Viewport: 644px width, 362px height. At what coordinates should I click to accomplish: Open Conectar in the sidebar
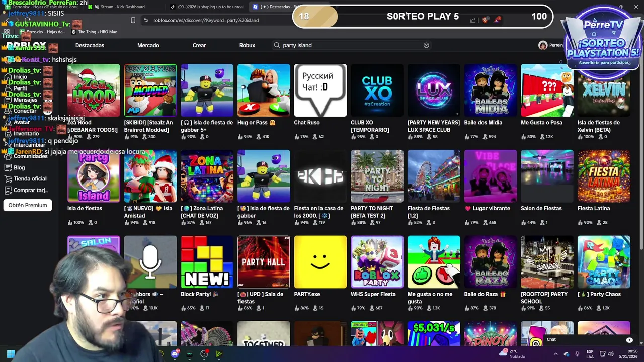point(24,111)
